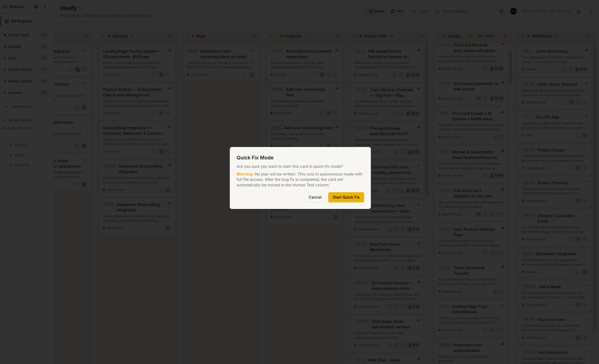This screenshot has height=364, width=599.
Task: Click Add Project in the sidebar
Action: point(18,107)
